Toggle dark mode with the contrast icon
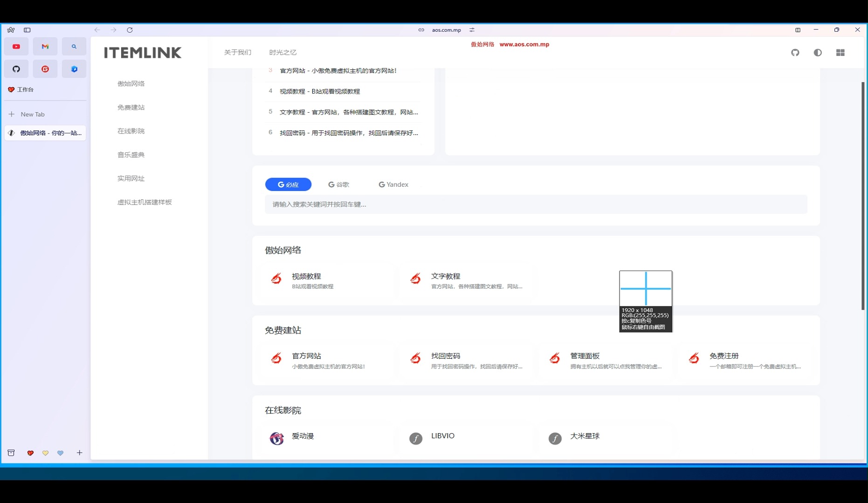 [x=817, y=53]
